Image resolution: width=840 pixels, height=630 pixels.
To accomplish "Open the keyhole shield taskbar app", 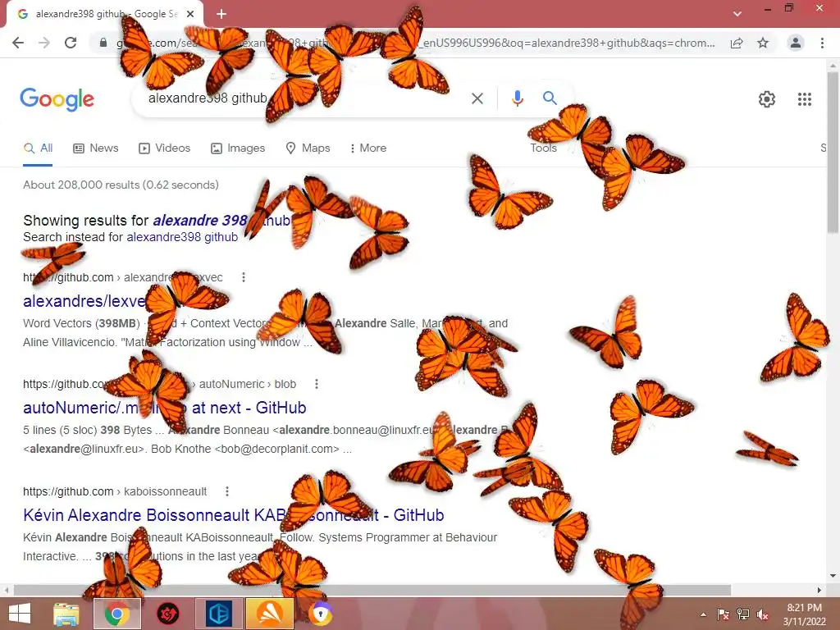I will 321,614.
